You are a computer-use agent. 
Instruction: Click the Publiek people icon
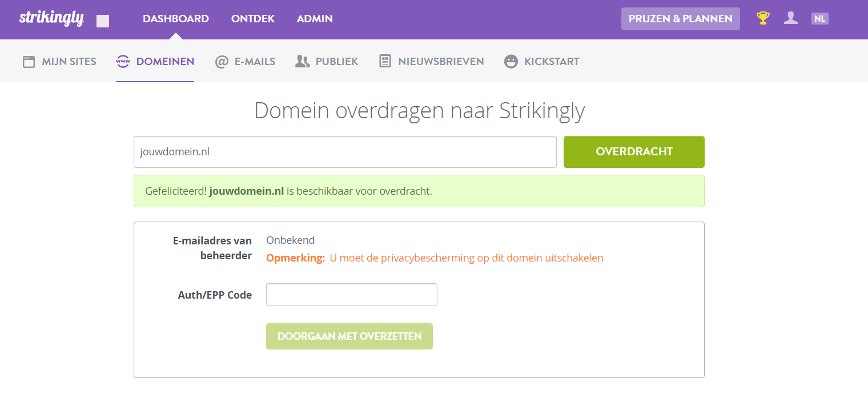point(302,61)
